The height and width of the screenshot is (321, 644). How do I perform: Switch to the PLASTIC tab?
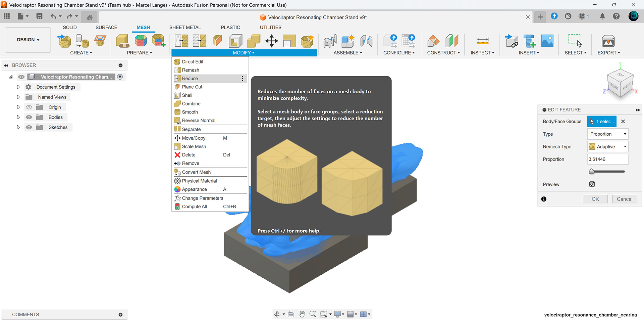click(230, 28)
